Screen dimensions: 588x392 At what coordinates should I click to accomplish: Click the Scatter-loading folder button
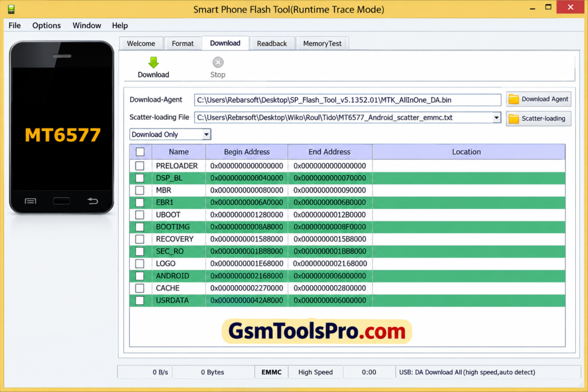coord(539,118)
